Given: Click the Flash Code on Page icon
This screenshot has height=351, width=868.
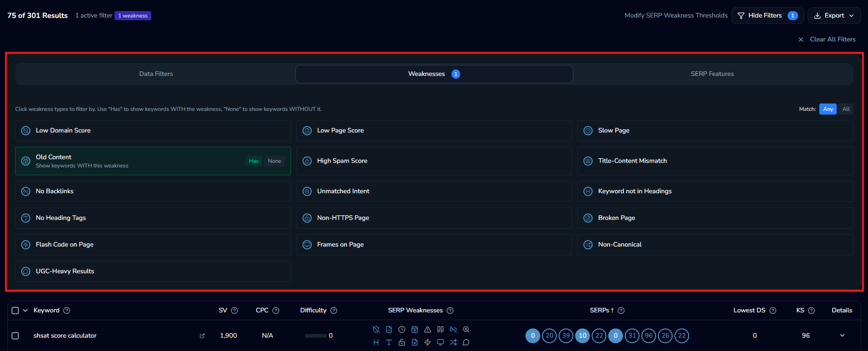Looking at the screenshot, I should 26,245.
